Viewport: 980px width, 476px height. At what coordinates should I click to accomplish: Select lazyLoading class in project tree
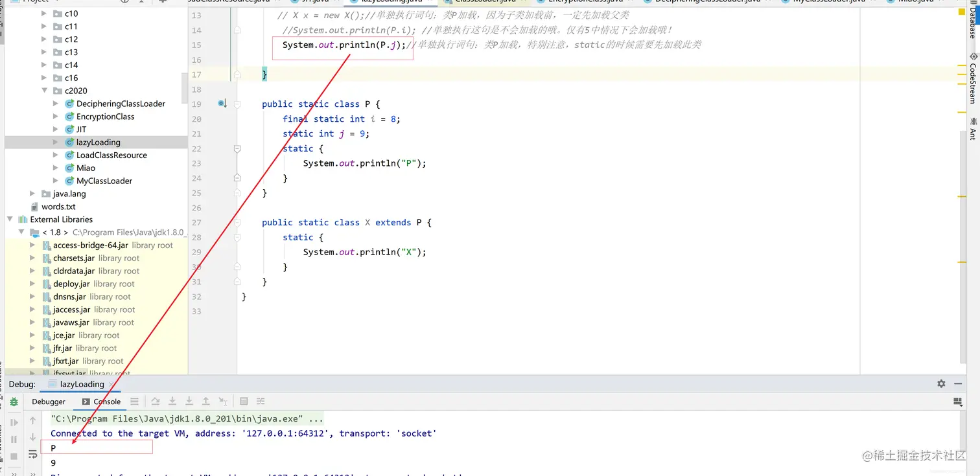[98, 142]
